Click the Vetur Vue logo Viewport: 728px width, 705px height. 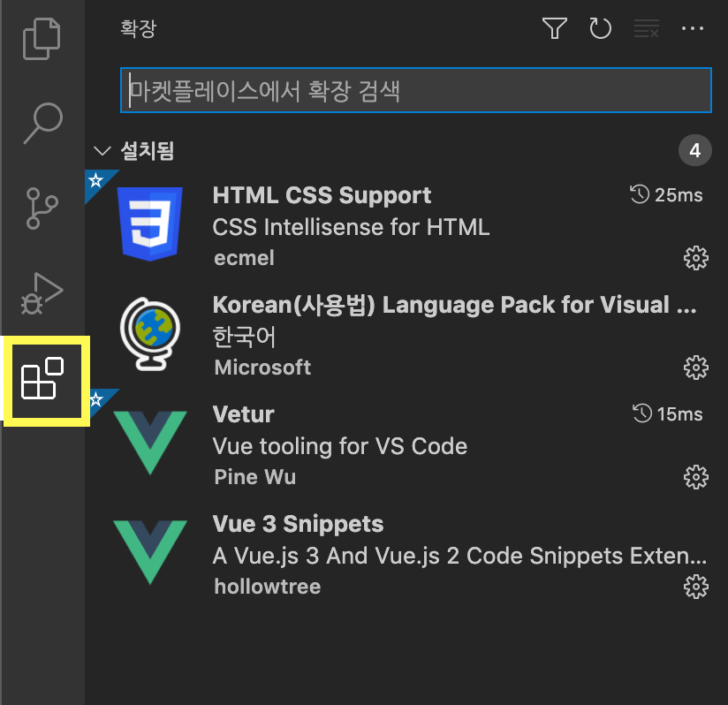pyautogui.click(x=150, y=443)
